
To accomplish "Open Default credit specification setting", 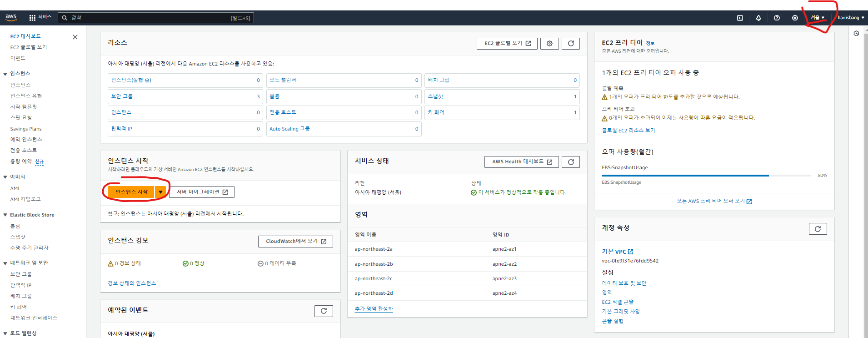I will tap(621, 312).
